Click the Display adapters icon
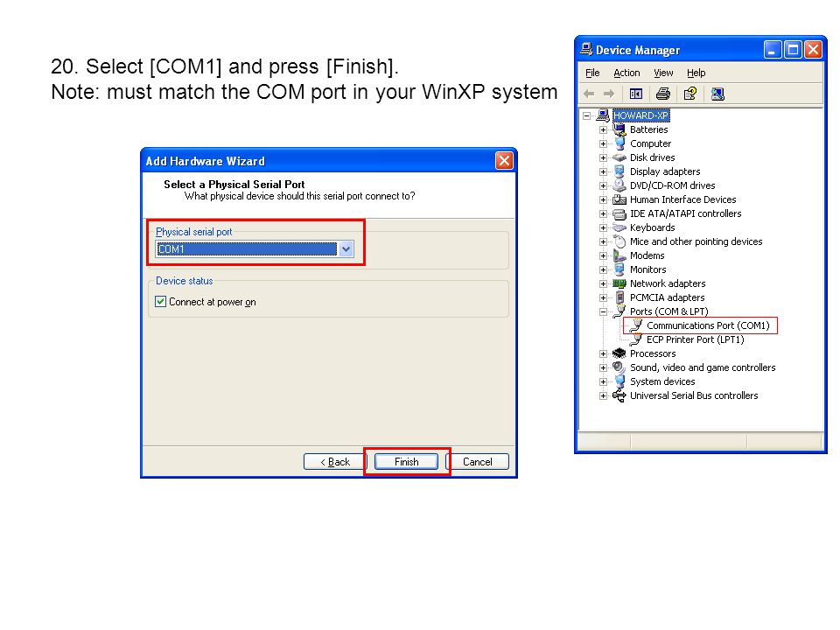The height and width of the screenshot is (630, 840). tap(619, 171)
